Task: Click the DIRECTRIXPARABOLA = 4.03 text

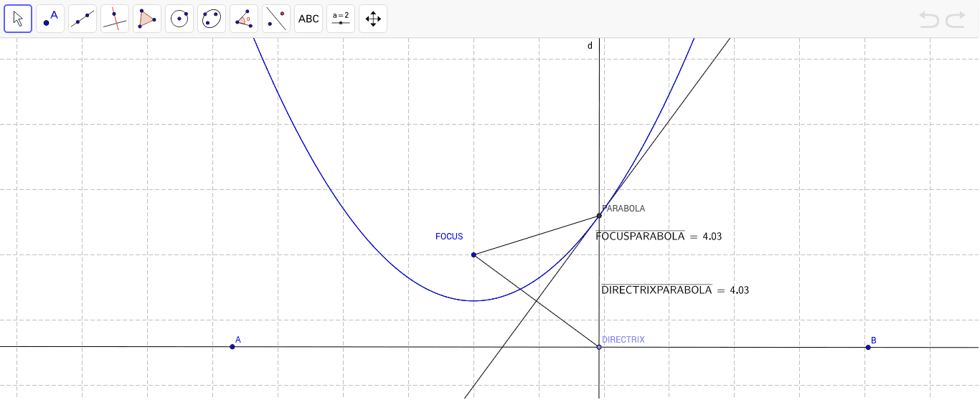Action: [675, 290]
